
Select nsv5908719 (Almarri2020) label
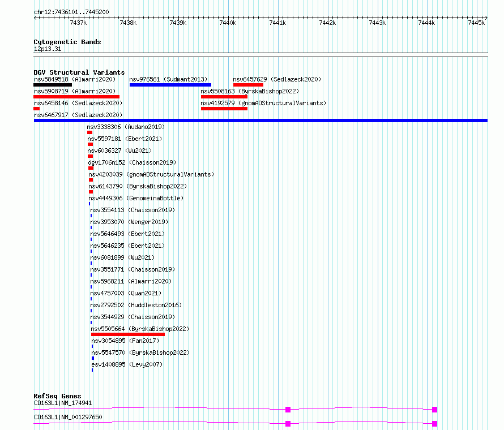coord(75,91)
